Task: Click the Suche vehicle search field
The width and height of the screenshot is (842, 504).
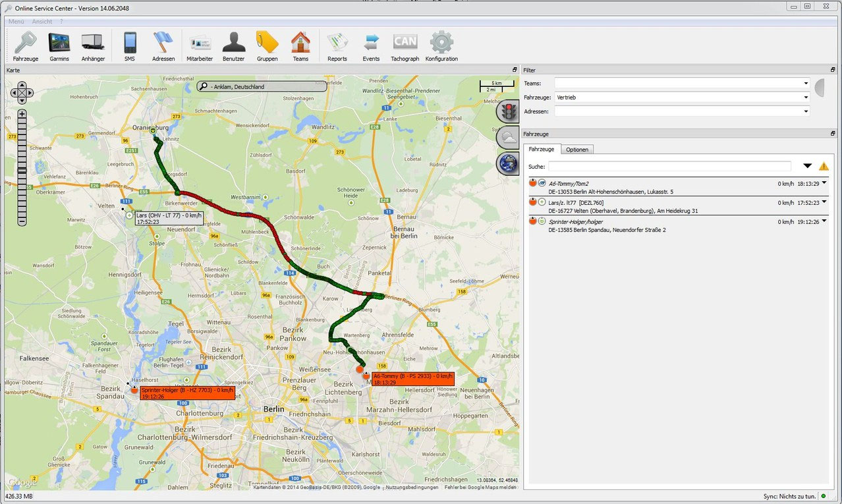Action: (x=669, y=167)
